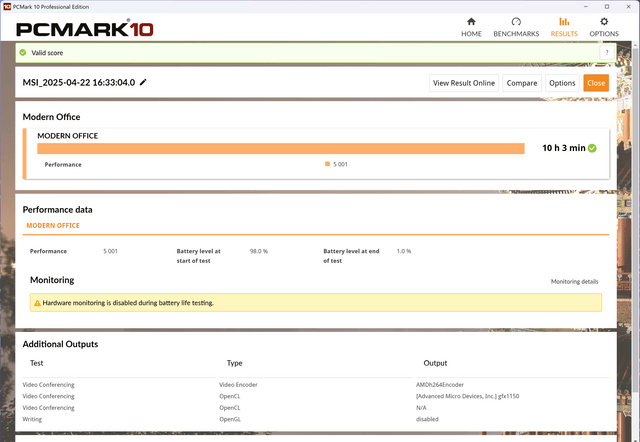Viewport: 640px width, 442px height.
Task: Click the green valid score check icon
Action: 23,52
